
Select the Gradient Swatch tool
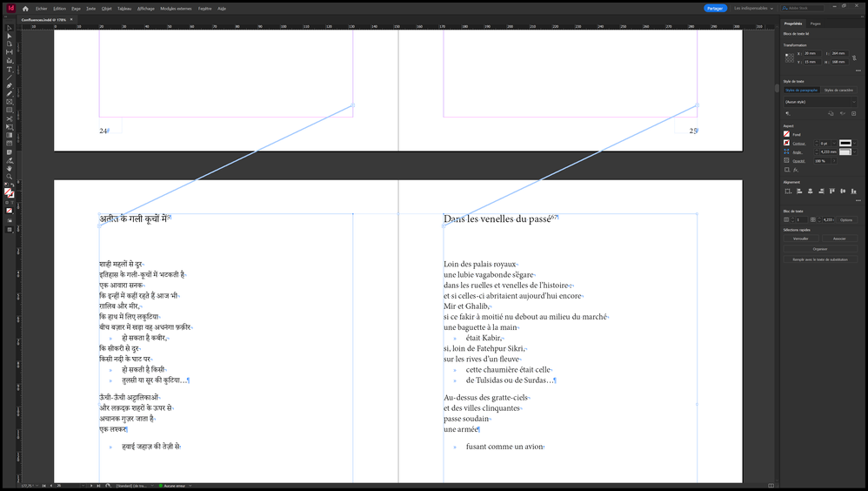coord(10,135)
